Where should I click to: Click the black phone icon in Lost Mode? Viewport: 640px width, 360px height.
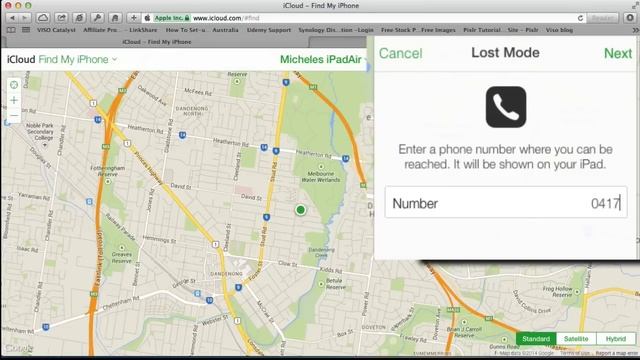pos(506,107)
